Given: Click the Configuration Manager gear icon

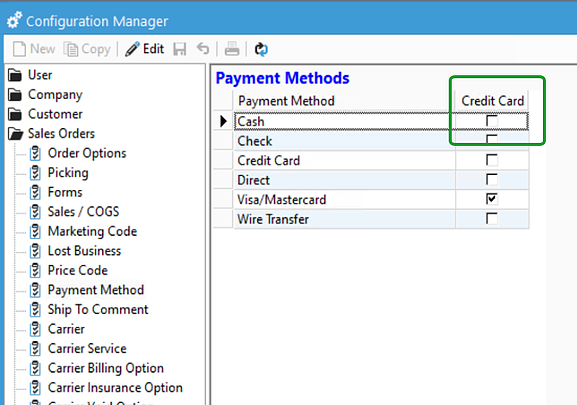Looking at the screenshot, I should click(x=14, y=20).
